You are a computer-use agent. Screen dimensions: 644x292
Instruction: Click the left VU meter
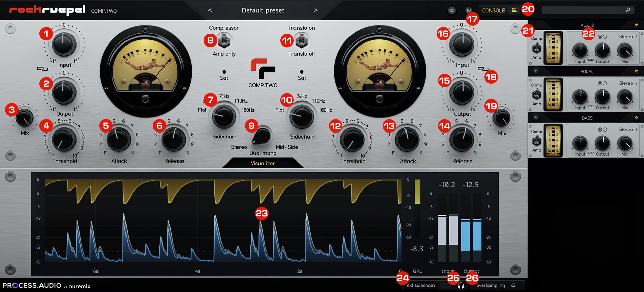point(145,71)
